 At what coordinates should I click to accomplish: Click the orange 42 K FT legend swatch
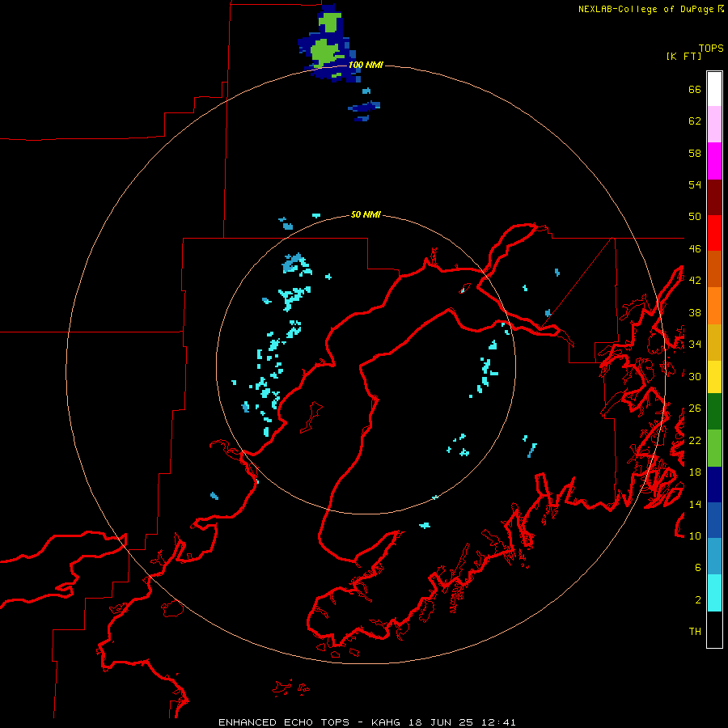(714, 306)
